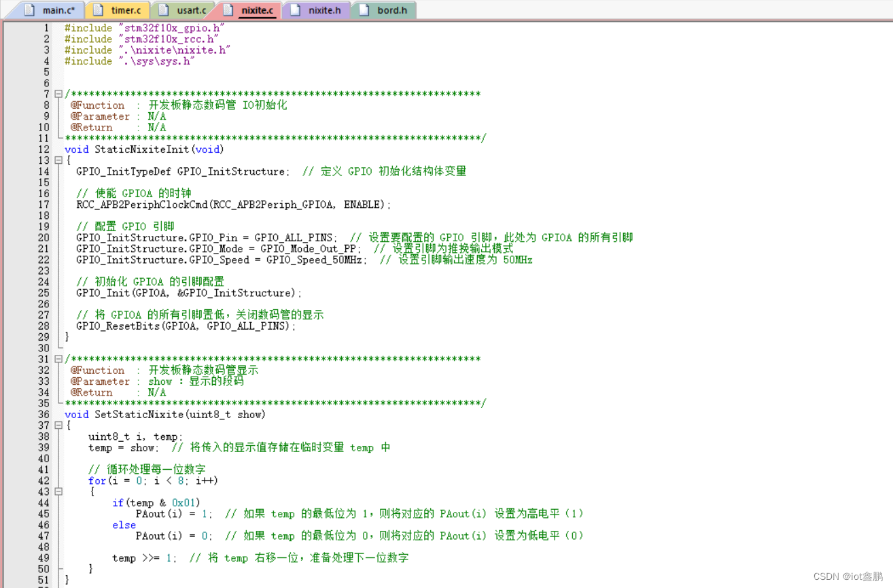The image size is (893, 588).
Task: Select the nixite.c tab
Action: [249, 10]
